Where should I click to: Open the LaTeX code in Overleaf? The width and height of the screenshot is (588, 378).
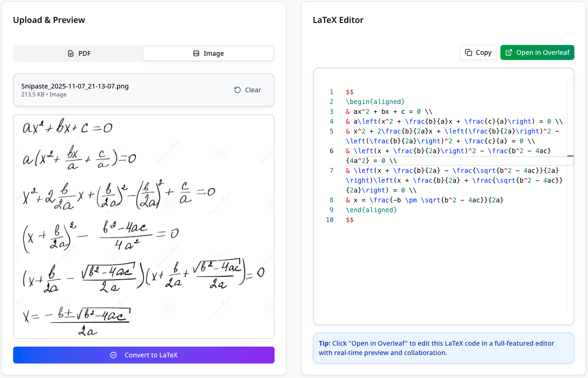537,52
